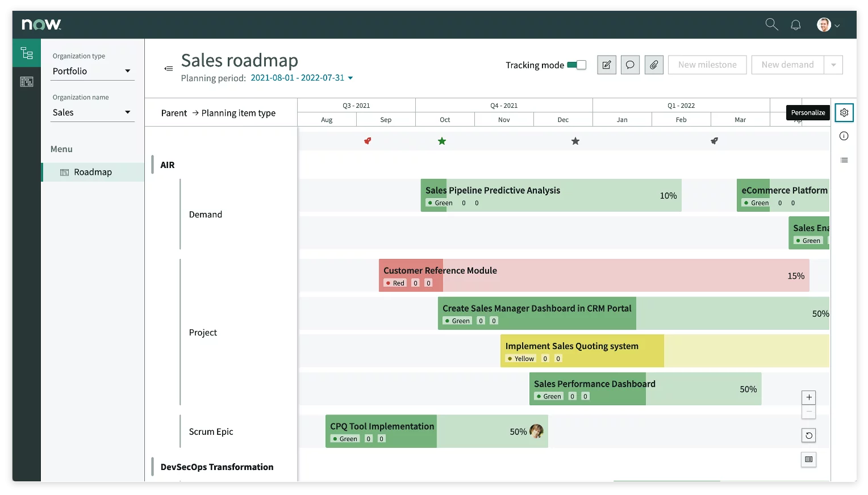Open roadmap settings via the gear icon

[844, 112]
